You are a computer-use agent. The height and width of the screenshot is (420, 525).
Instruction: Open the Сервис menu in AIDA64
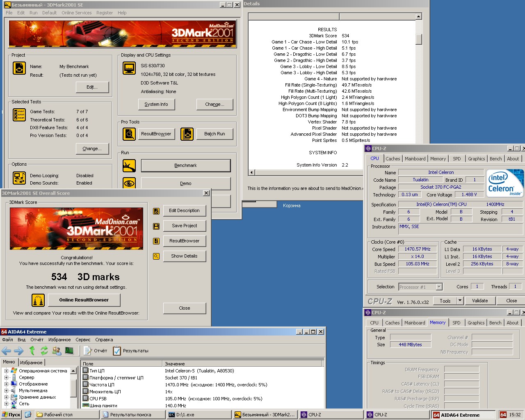83,340
